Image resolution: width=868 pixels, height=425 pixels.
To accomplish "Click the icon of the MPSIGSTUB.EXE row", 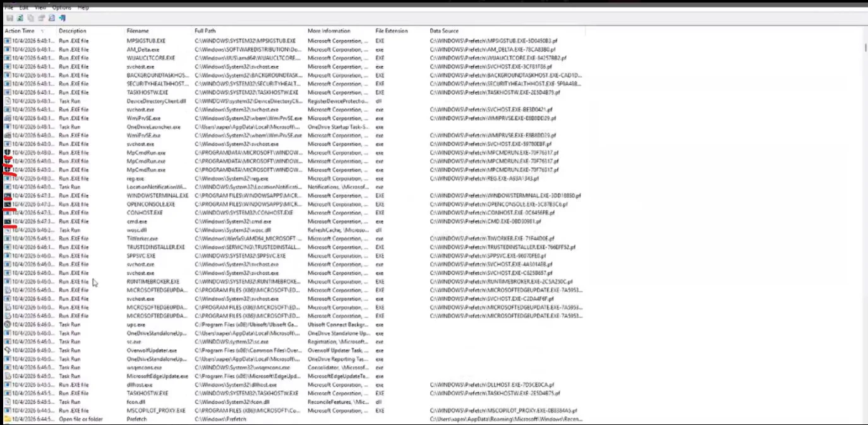I will 7,40.
